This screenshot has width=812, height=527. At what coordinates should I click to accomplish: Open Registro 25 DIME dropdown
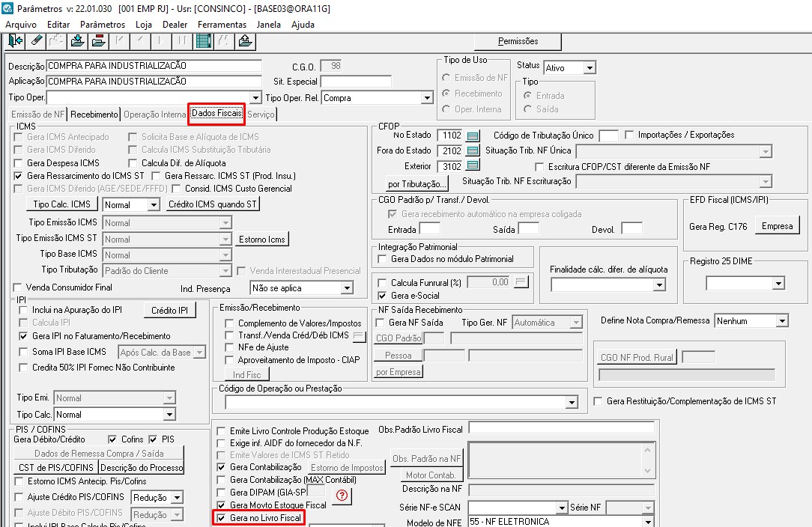tap(778, 283)
